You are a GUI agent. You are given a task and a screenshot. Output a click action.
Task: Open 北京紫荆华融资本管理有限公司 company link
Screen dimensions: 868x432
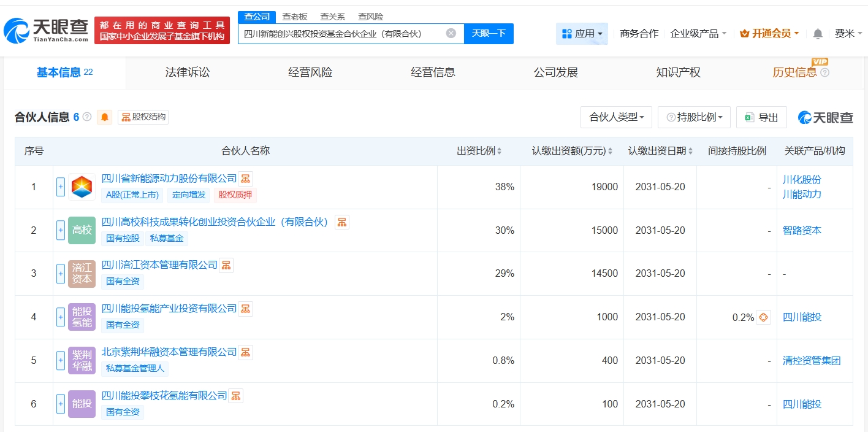point(169,352)
